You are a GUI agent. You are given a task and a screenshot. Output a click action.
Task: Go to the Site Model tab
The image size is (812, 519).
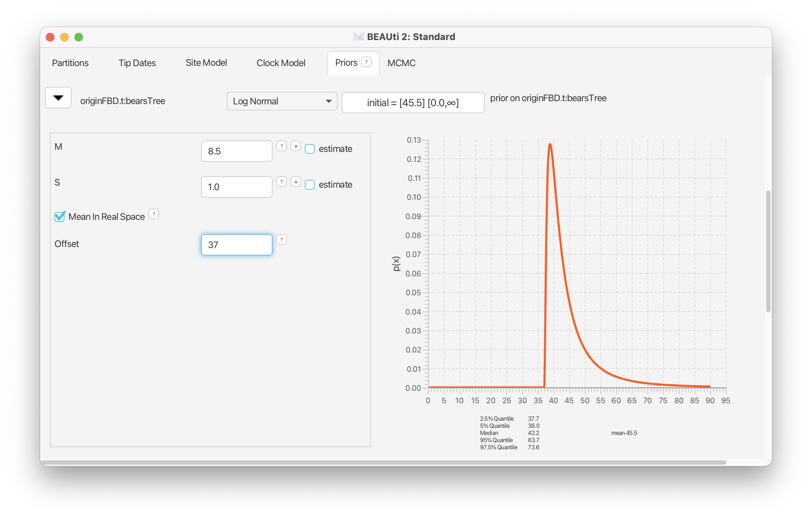pyautogui.click(x=206, y=63)
